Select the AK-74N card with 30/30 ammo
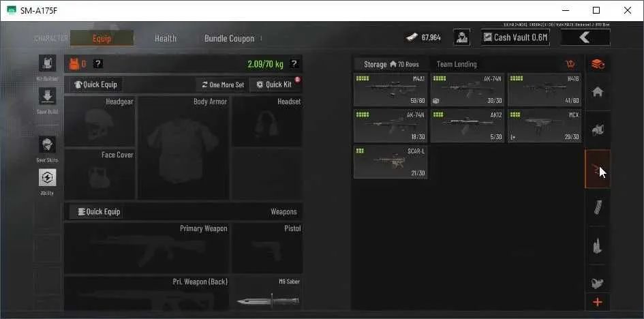 click(467, 90)
